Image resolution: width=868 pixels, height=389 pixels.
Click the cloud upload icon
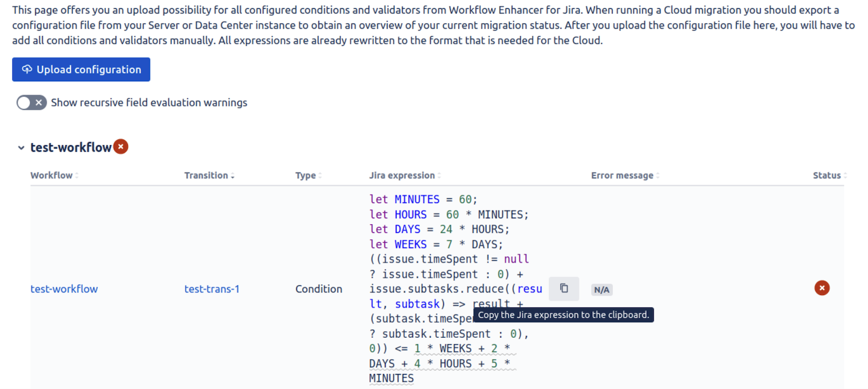click(27, 70)
